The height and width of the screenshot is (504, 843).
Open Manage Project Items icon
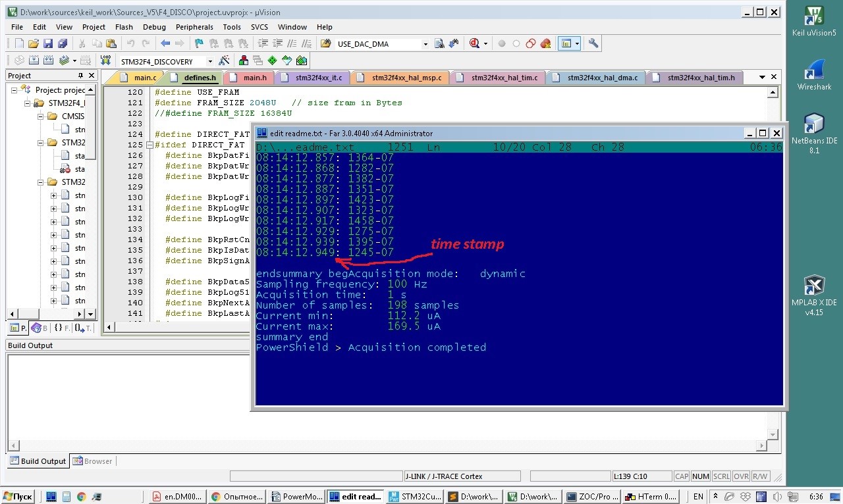[243, 61]
